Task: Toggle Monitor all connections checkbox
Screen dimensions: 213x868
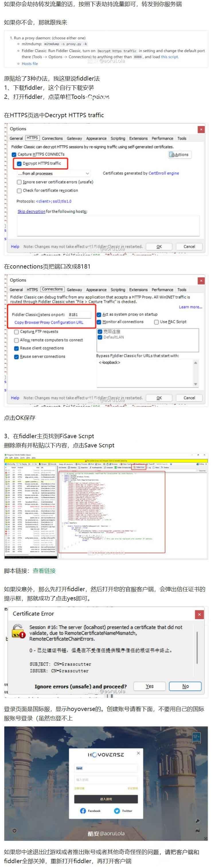Action: (x=99, y=322)
